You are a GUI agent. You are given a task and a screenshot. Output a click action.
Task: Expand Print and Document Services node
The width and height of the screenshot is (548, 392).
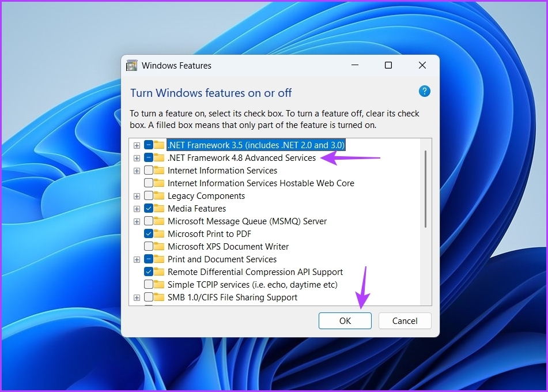pos(137,259)
